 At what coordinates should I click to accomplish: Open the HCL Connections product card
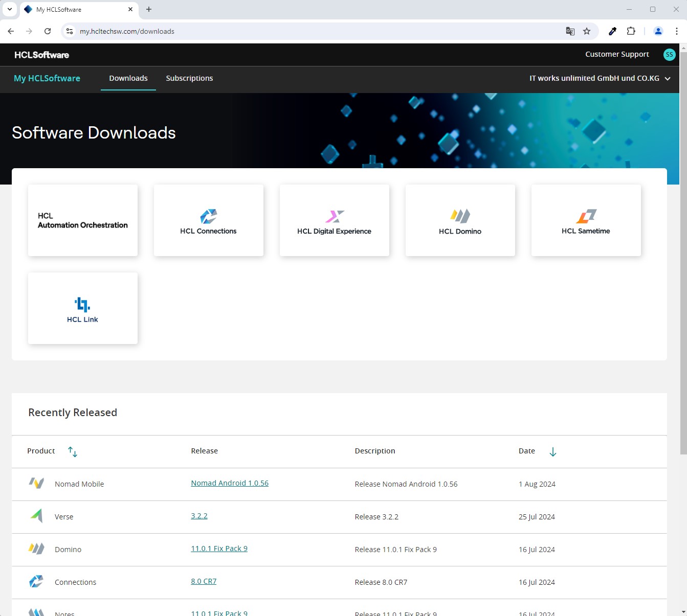pyautogui.click(x=209, y=220)
